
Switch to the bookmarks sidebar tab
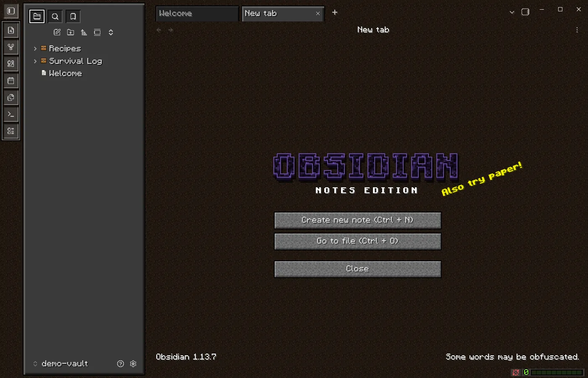click(73, 16)
